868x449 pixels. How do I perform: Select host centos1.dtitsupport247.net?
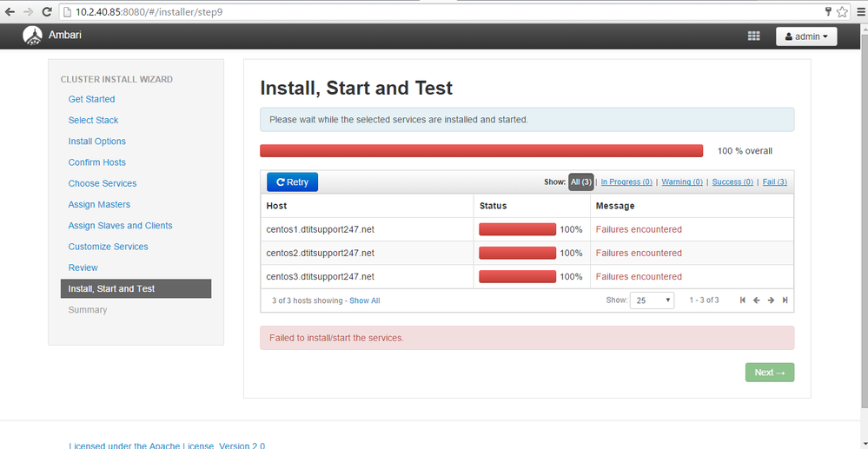click(x=320, y=229)
